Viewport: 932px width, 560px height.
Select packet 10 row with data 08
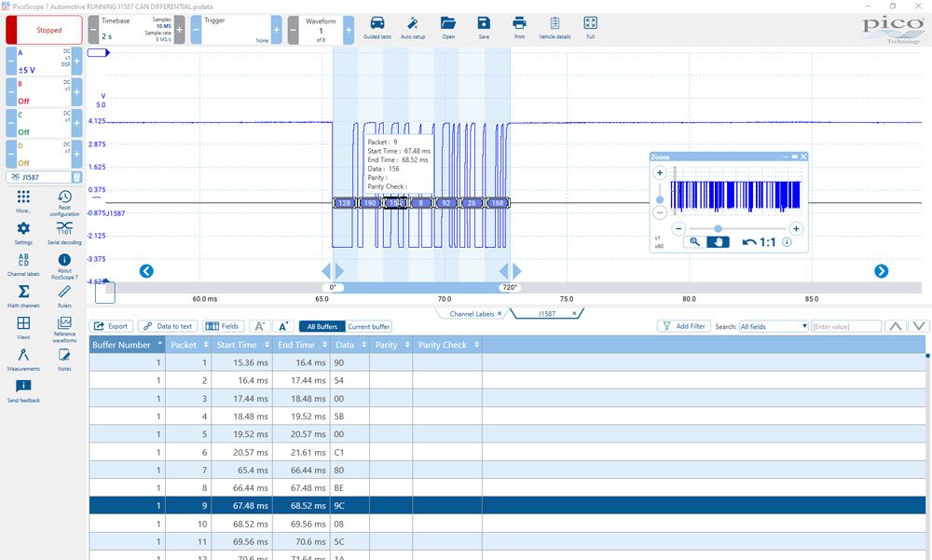(508, 524)
